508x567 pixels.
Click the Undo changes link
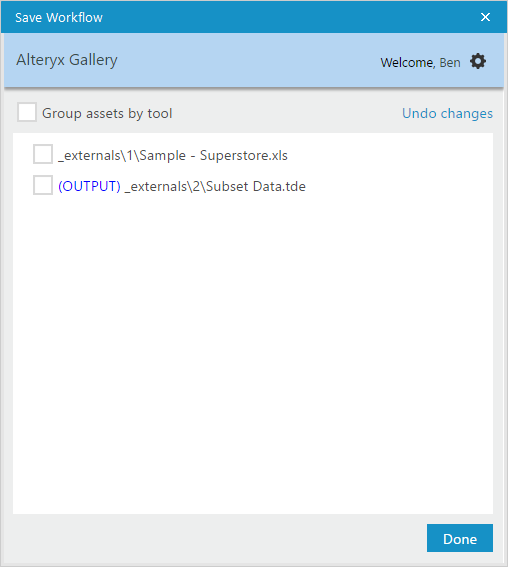point(447,113)
